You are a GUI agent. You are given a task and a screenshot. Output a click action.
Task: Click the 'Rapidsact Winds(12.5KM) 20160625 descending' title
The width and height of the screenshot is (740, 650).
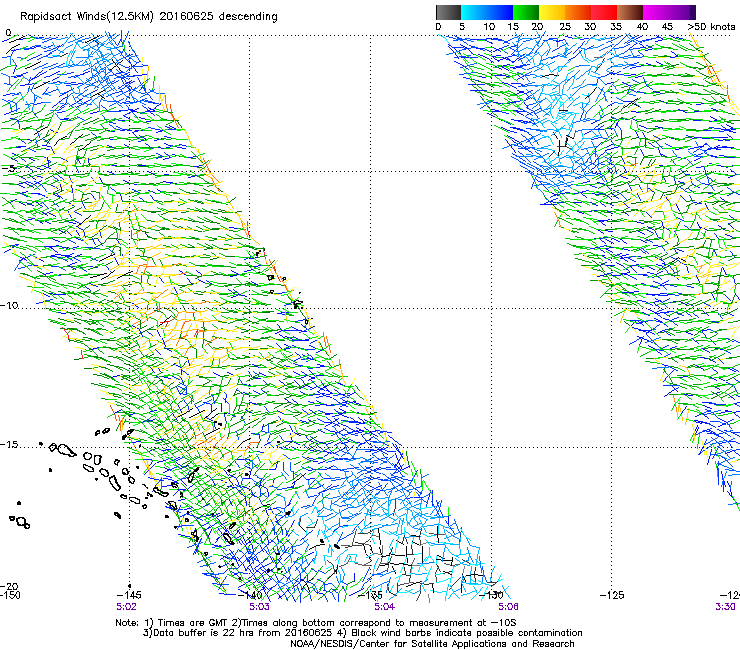149,17
